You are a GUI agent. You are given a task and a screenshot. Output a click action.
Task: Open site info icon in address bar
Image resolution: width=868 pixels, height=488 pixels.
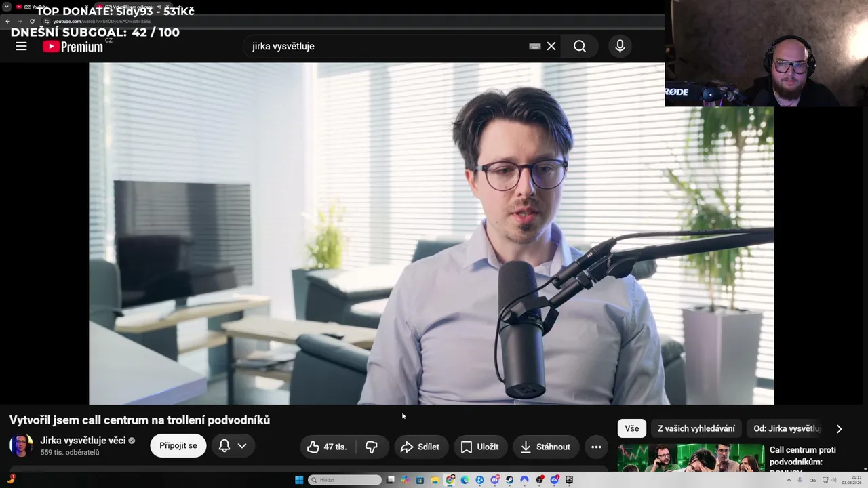47,21
